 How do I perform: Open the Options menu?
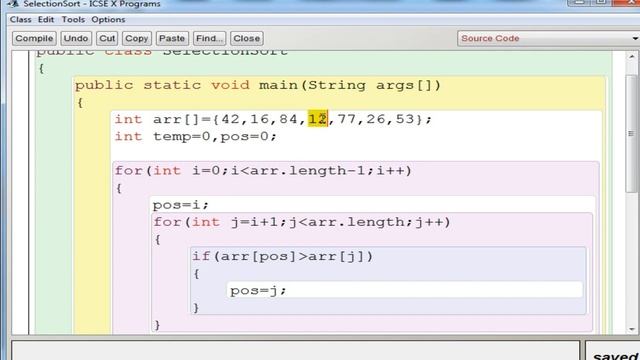[108, 20]
